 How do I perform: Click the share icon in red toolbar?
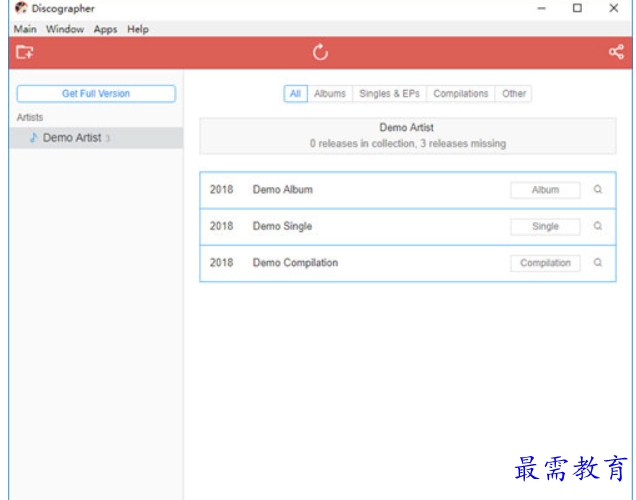point(616,52)
